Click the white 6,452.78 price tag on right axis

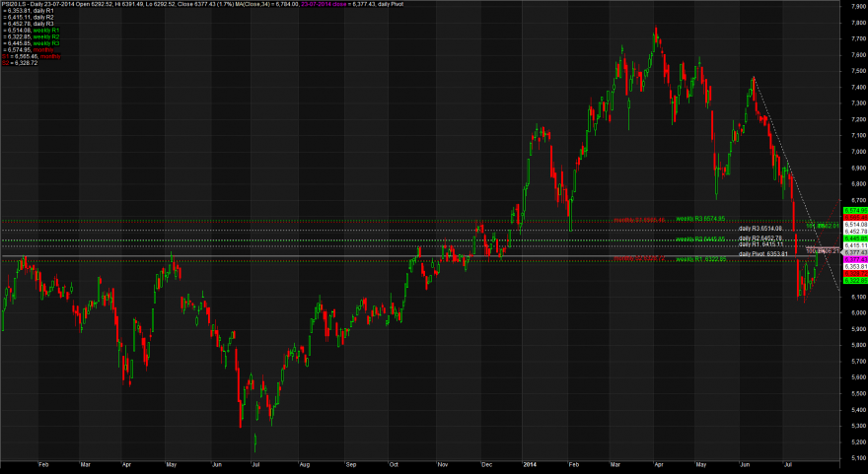click(x=855, y=232)
